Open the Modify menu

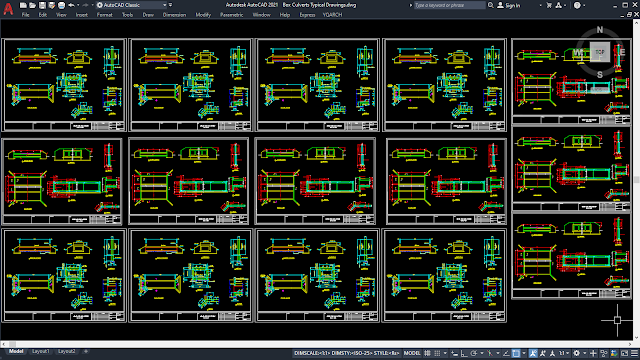point(203,15)
